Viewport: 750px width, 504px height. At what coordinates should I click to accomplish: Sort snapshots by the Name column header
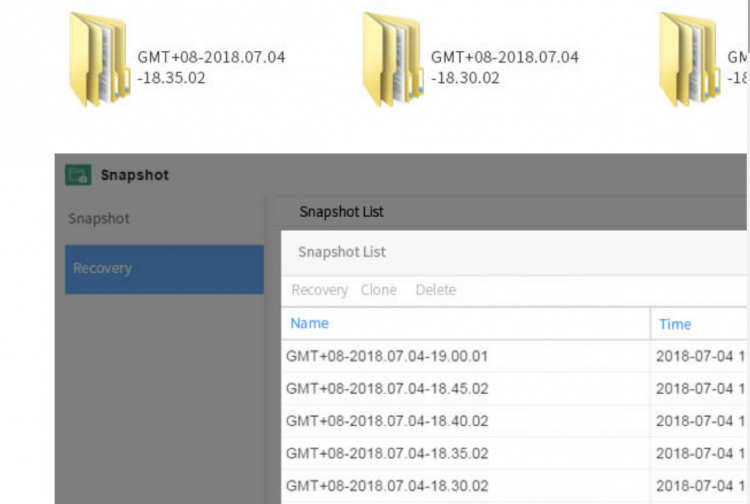point(309,323)
